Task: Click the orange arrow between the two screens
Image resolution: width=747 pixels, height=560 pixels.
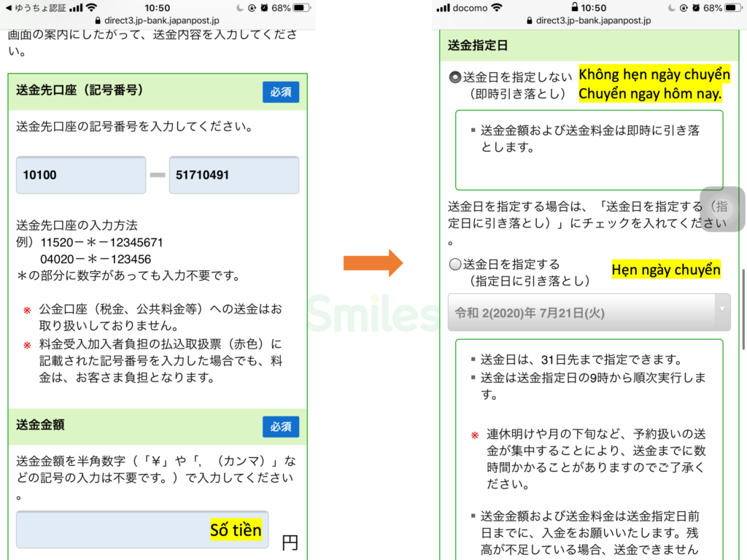Action: (373, 262)
